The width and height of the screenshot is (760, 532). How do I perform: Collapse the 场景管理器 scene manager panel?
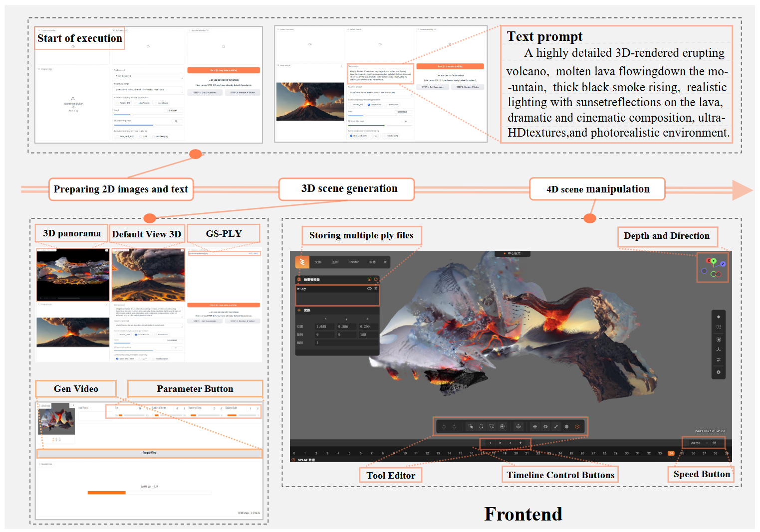coord(299,279)
